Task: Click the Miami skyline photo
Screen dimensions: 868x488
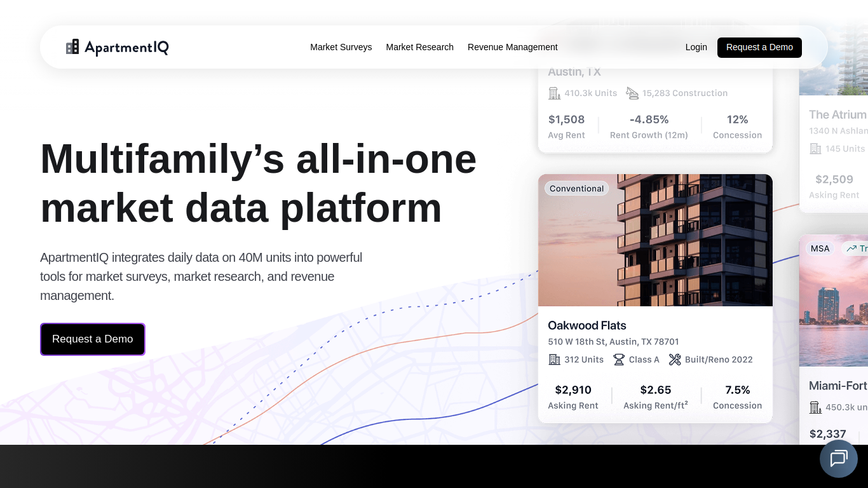Action: [833, 301]
